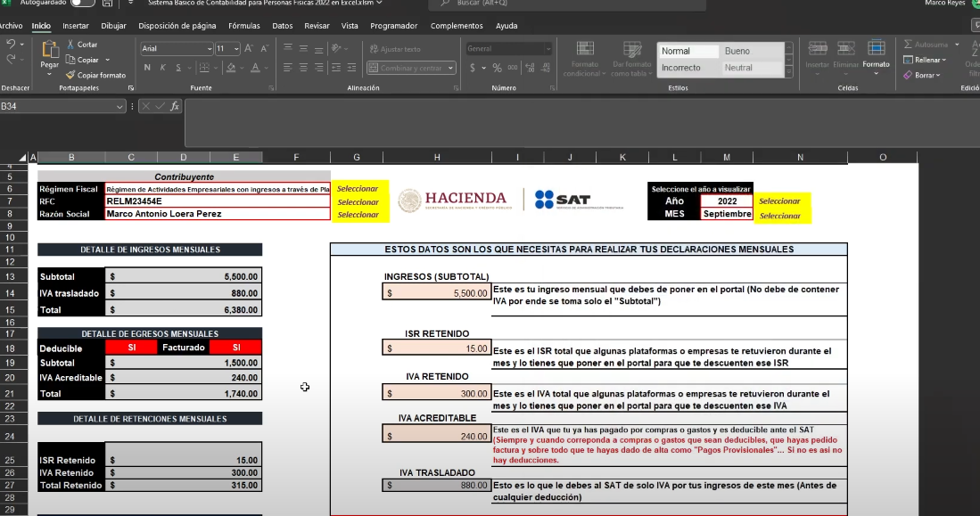Increase font size with large A icon

[249, 49]
